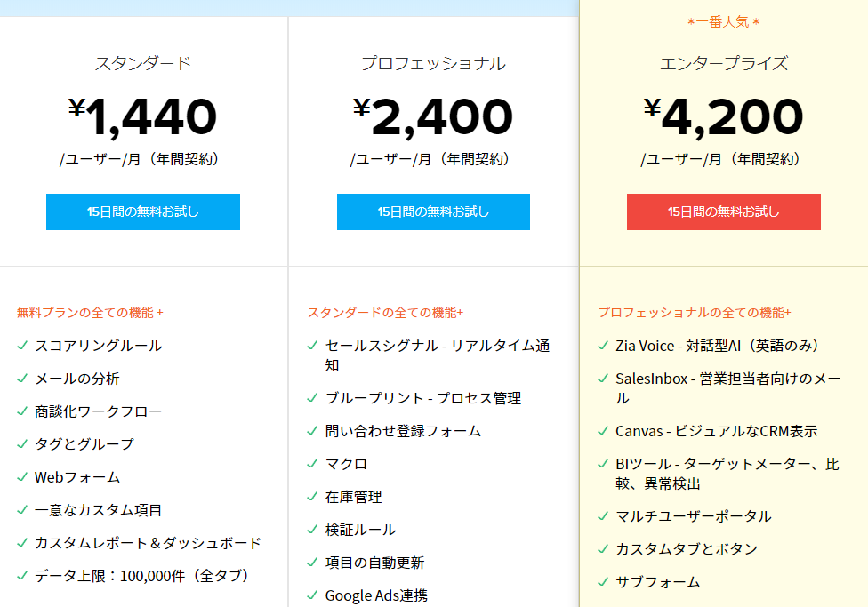The width and height of the screenshot is (868, 607).
Task: Select the ¥1,440 スタンダード price
Action: click(x=143, y=116)
